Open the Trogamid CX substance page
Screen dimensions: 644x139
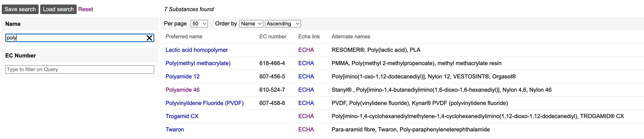(182, 116)
